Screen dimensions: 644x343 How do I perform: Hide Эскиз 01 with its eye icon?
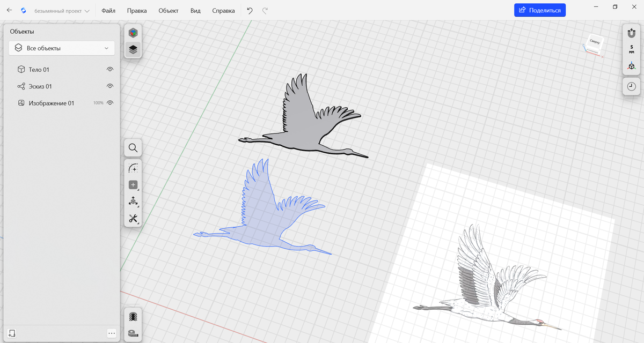click(110, 86)
